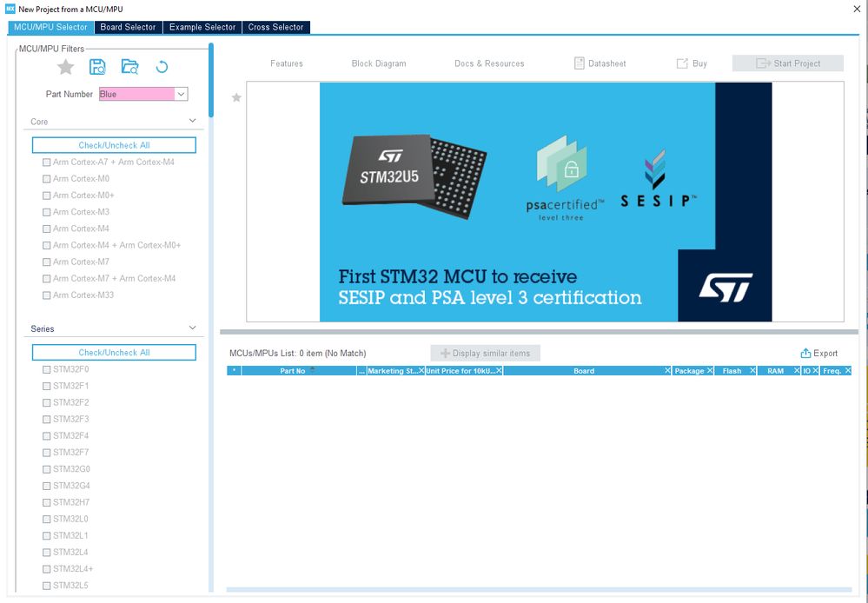The height and width of the screenshot is (603, 868).
Task: Open the Datasheet for the selected MCU
Action: 600,63
